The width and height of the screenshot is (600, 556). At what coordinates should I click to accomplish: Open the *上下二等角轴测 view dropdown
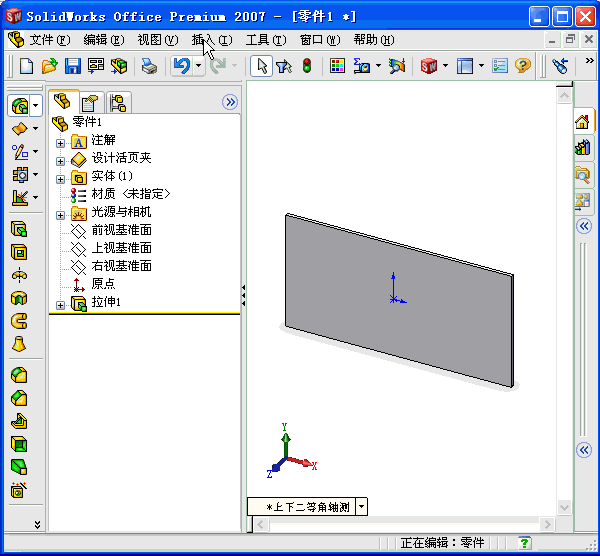pyautogui.click(x=361, y=507)
